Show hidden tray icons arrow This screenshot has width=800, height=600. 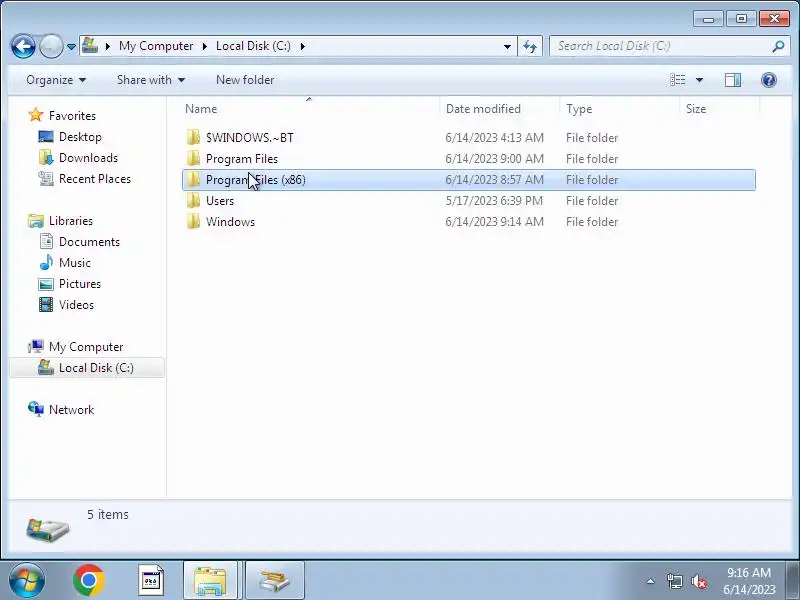[x=651, y=581]
